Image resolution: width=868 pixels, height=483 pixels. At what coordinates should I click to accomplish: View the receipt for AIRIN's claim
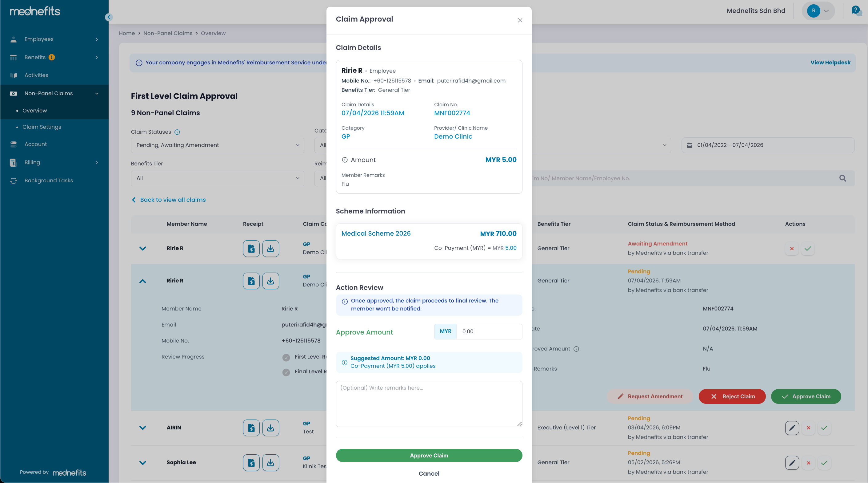click(251, 428)
